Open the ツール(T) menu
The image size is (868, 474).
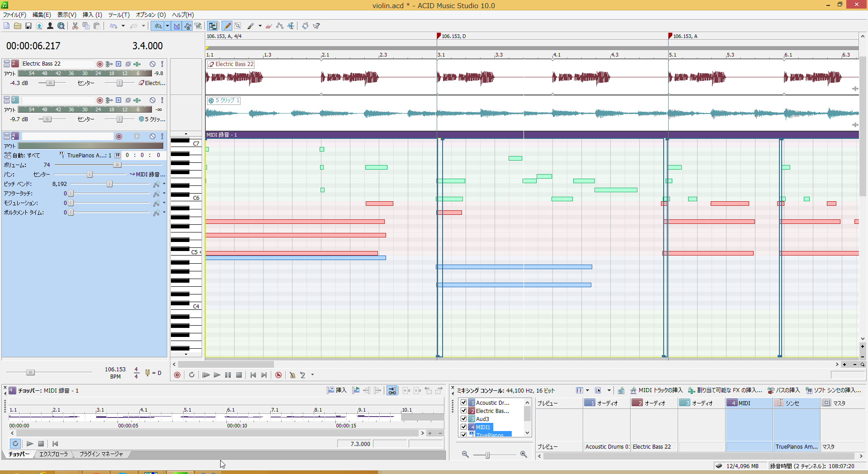click(119, 15)
